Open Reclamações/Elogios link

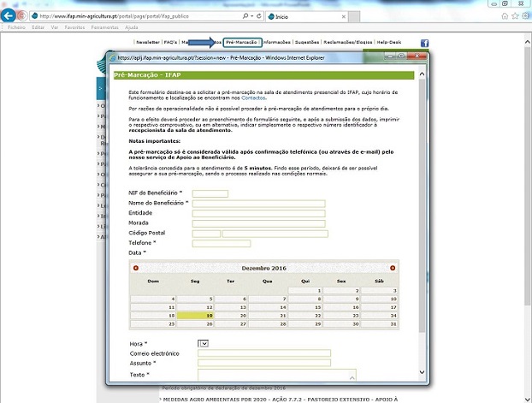pyautogui.click(x=348, y=42)
